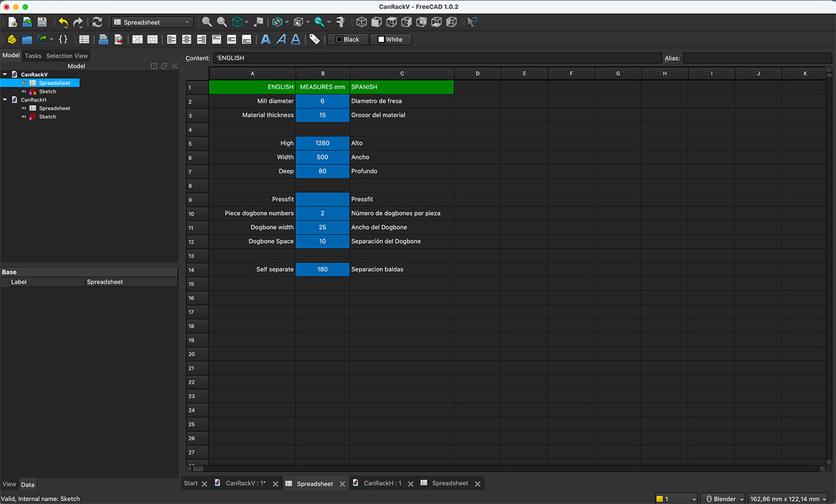836x504 pixels.
Task: Toggle eye icon of CanRackH Spreadsheet
Action: (x=24, y=108)
